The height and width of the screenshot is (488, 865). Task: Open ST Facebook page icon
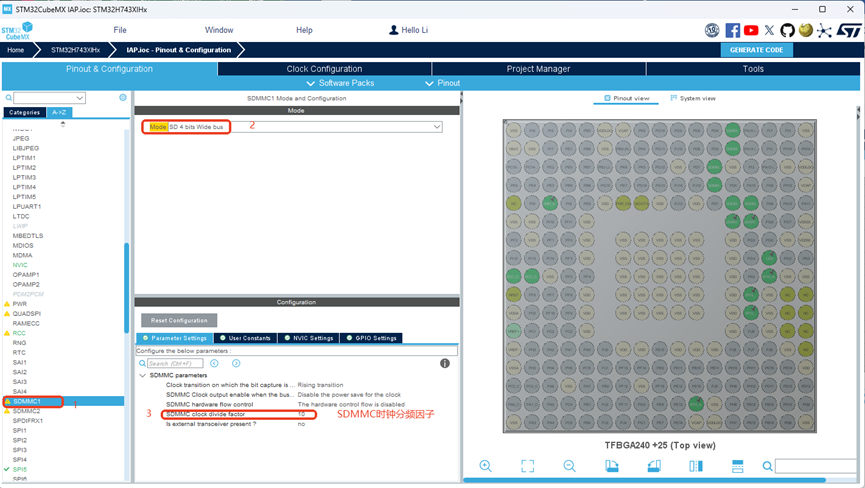[733, 30]
